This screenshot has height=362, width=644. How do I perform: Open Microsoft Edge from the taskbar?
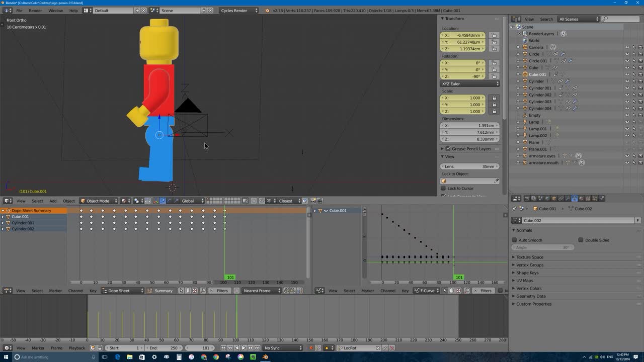tap(117, 357)
